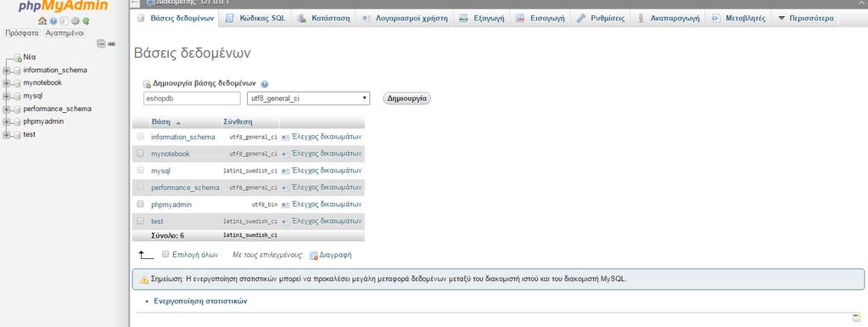
Task: Click privileges icon in phpmyadmin row
Action: [x=285, y=205]
